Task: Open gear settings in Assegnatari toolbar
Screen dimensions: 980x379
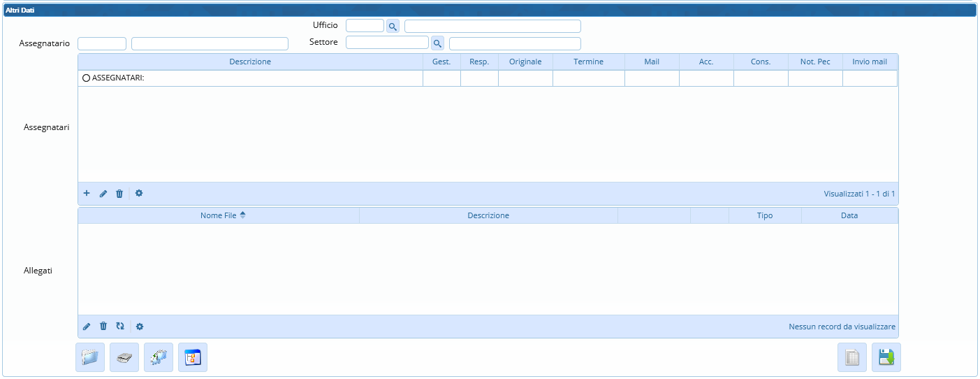Action: coord(139,194)
